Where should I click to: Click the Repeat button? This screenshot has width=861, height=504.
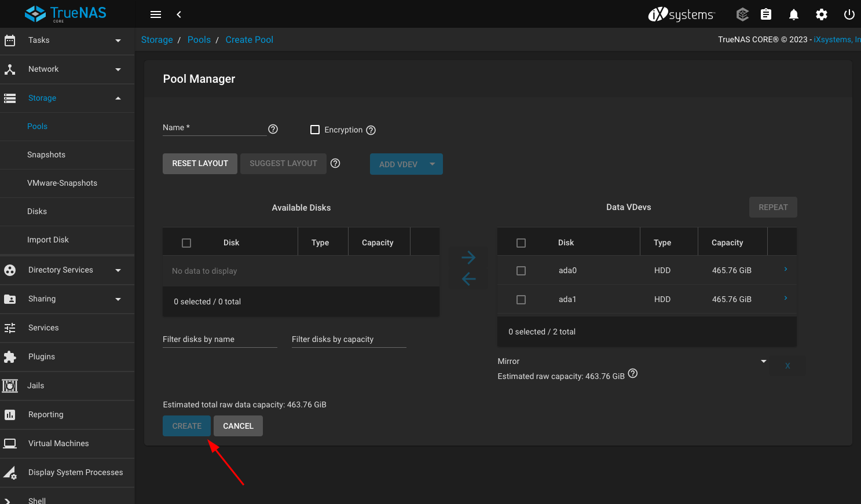pyautogui.click(x=773, y=207)
